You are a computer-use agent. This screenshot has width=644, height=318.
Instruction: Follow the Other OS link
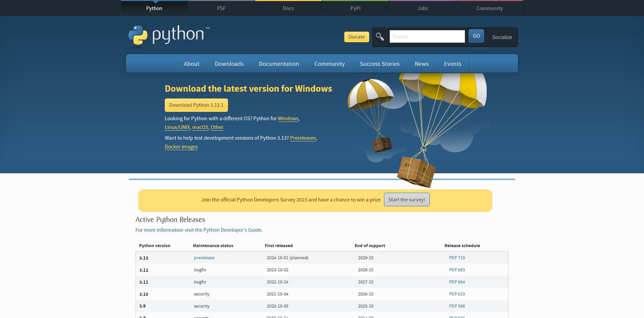click(217, 127)
